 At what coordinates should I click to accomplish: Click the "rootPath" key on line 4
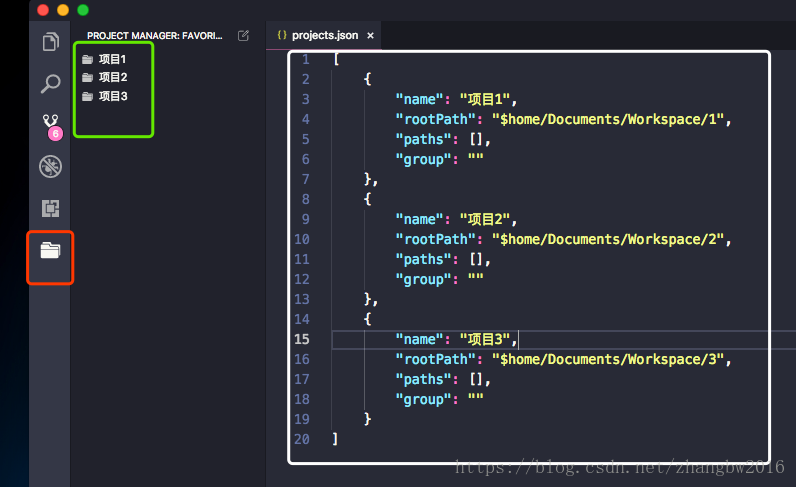(x=436, y=119)
